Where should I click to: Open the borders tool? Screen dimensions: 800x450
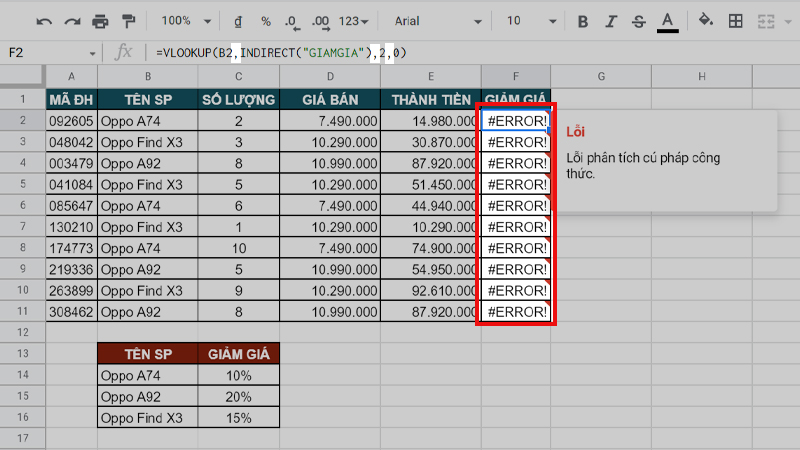click(736, 21)
